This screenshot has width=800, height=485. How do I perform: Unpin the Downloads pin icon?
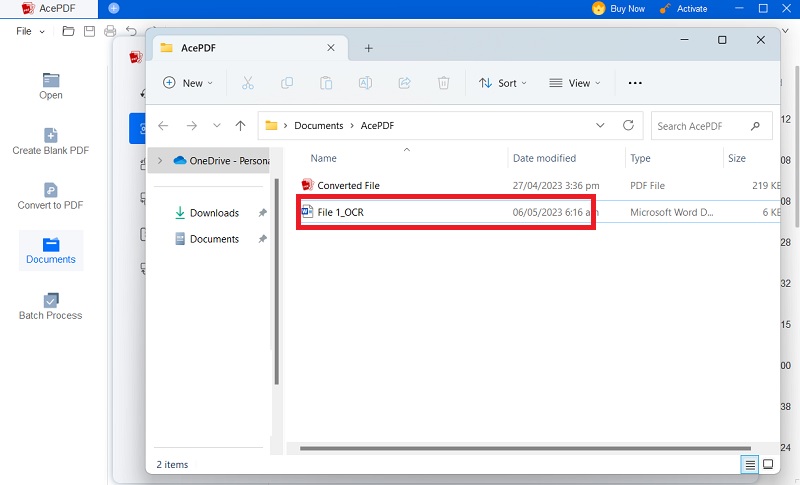[x=262, y=213]
